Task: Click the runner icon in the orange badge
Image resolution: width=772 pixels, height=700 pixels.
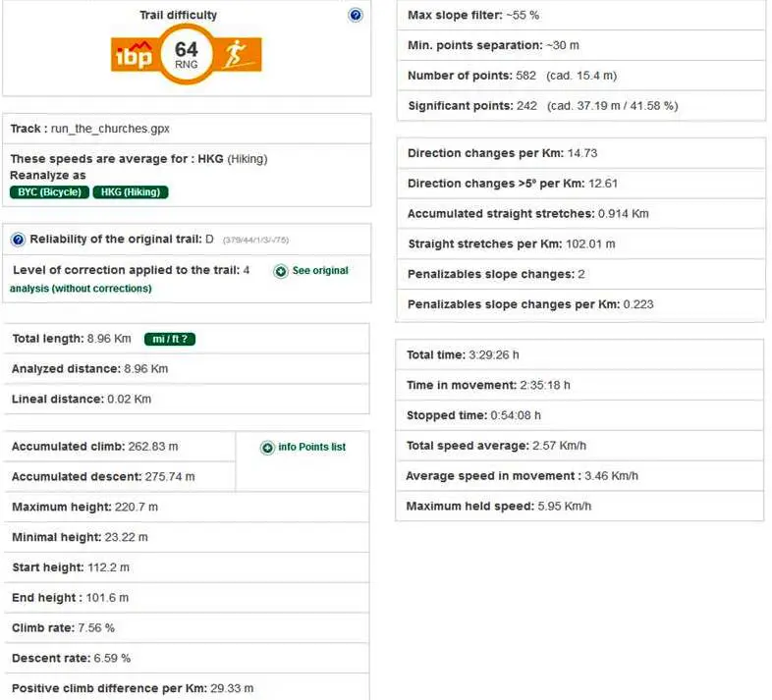Action: click(239, 55)
